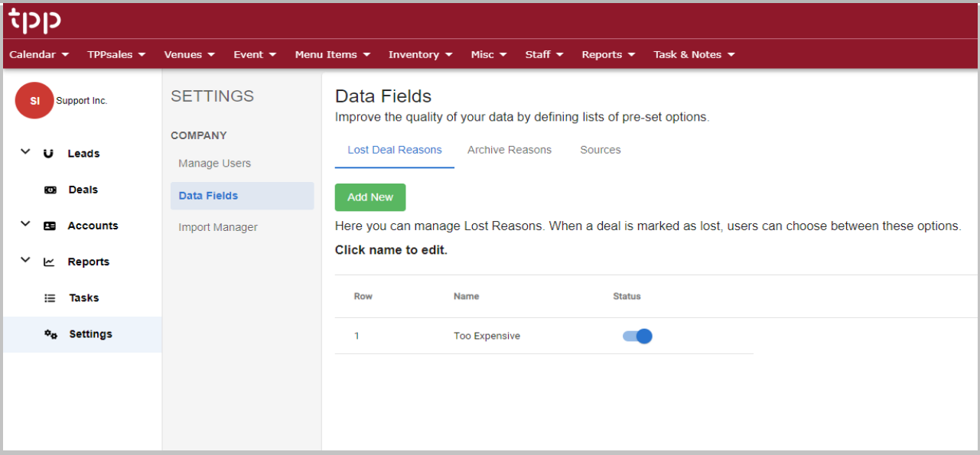Click the COMPANY section label
Viewport: 980px width, 455px height.
tap(199, 135)
